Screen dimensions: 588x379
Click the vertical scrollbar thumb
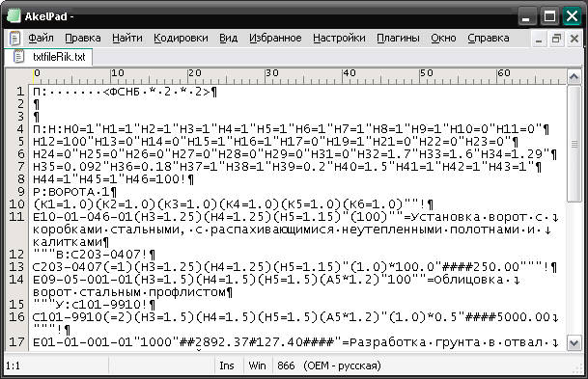tap(574, 144)
